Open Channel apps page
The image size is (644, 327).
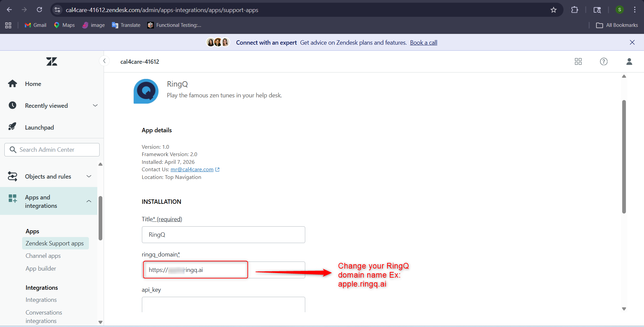[43, 256]
